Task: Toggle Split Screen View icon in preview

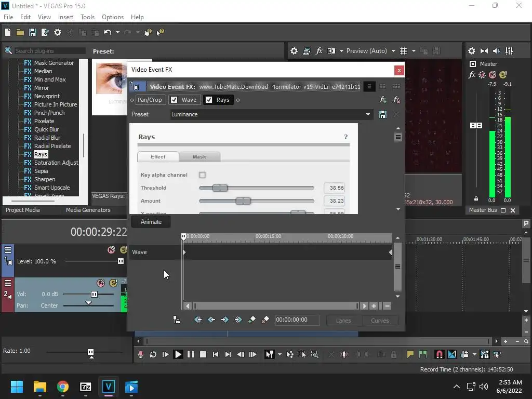Action: [x=331, y=51]
